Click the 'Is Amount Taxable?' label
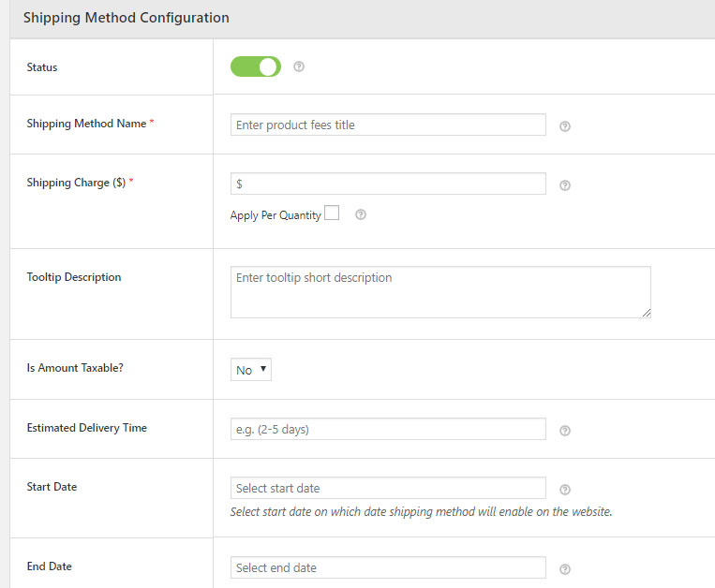 [75, 368]
